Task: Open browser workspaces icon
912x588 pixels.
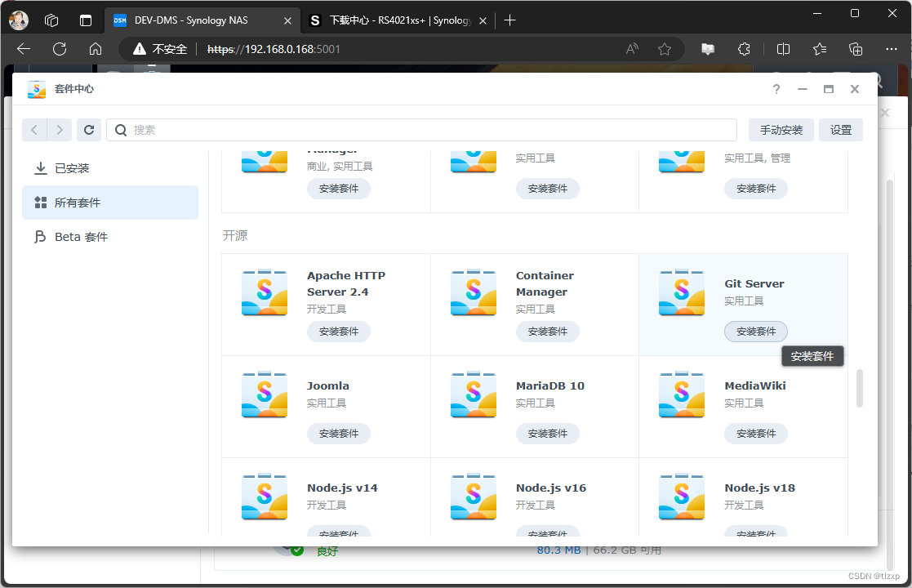Action: (51, 20)
